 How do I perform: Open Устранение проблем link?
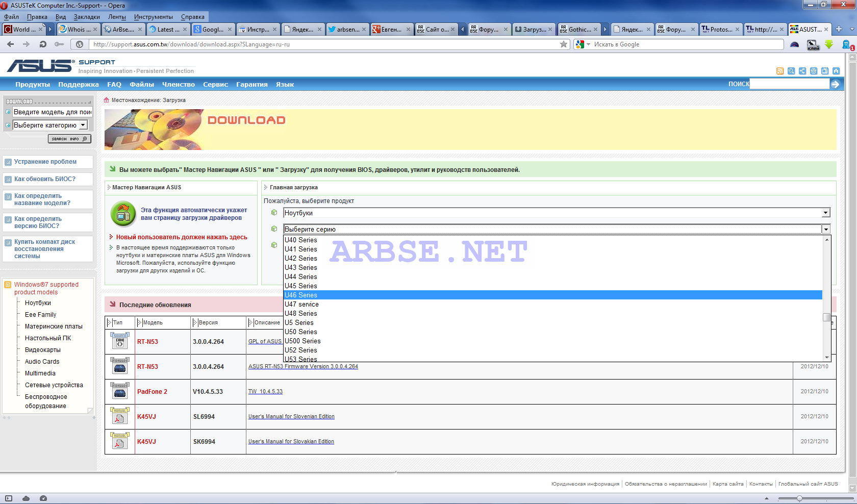45,162
